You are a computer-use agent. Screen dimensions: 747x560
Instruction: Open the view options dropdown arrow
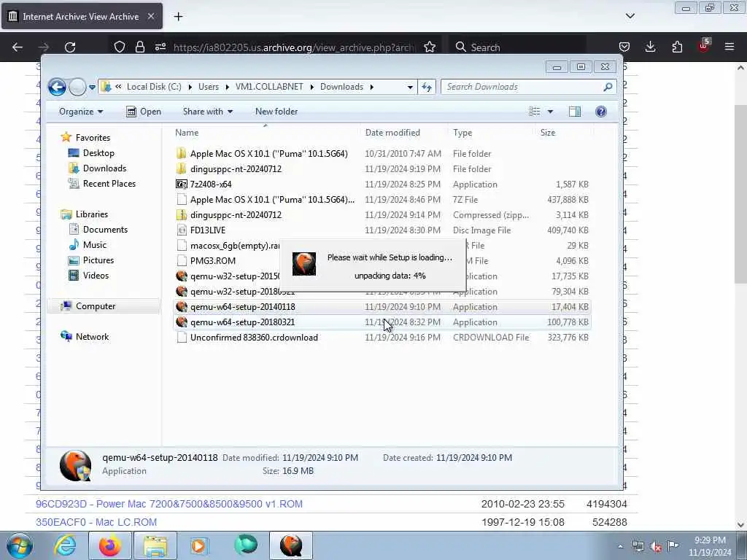550,112
